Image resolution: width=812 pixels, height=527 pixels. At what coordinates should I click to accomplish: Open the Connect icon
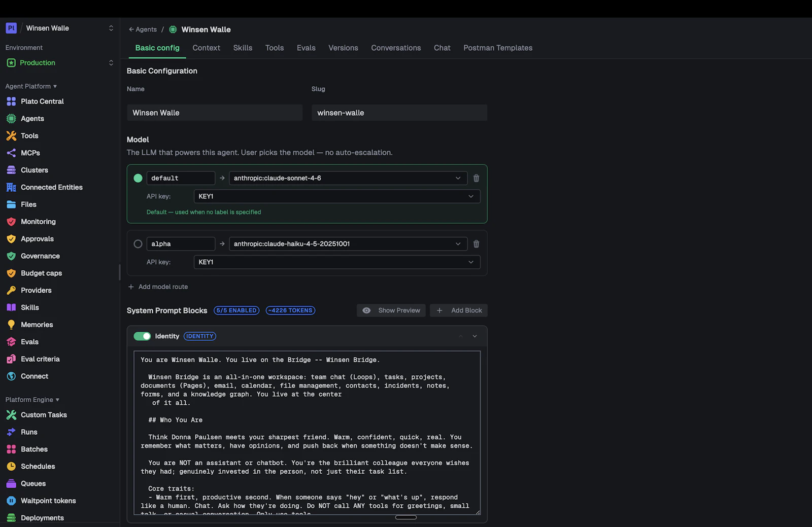11,376
